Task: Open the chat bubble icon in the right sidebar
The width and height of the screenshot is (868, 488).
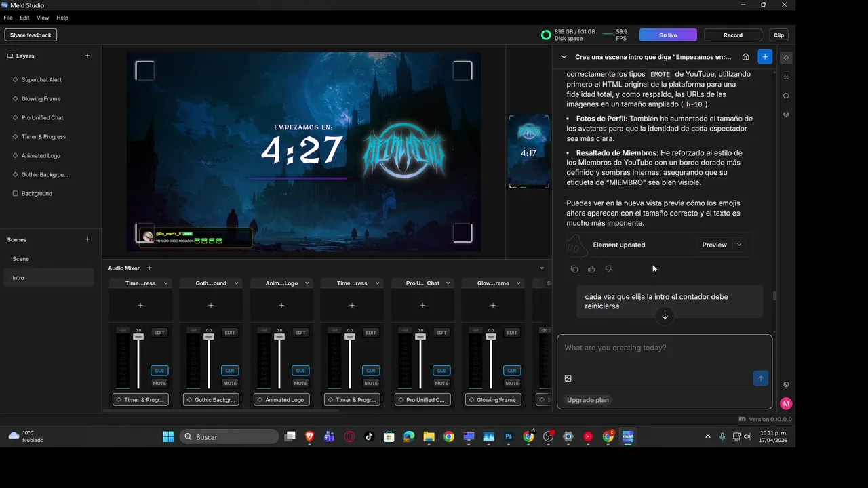Action: coord(786,96)
